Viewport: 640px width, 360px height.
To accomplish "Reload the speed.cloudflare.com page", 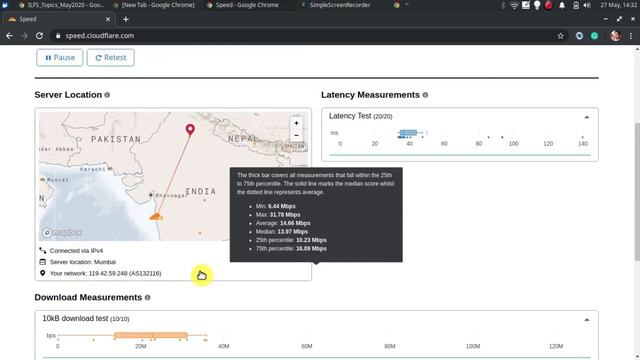I will (x=39, y=36).
